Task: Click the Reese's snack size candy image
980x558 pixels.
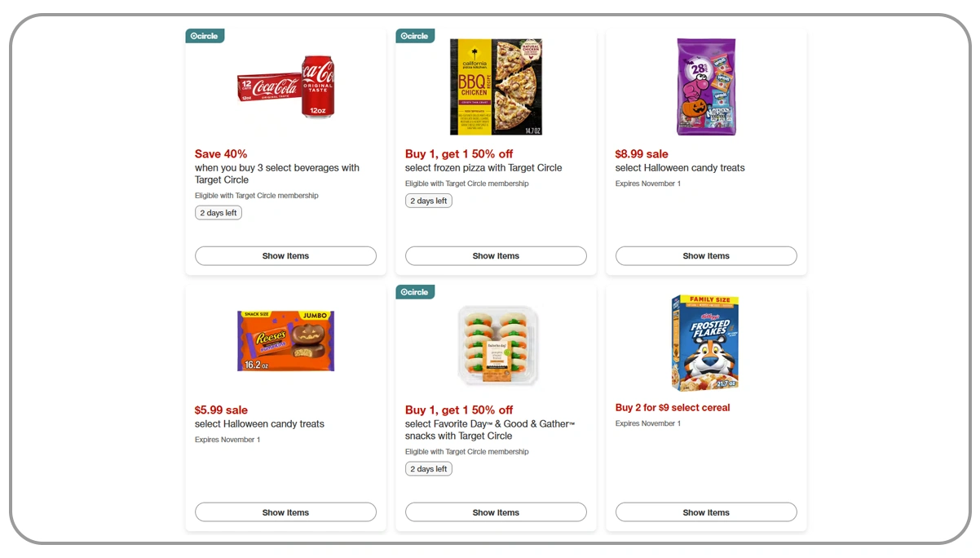Action: pyautogui.click(x=285, y=340)
